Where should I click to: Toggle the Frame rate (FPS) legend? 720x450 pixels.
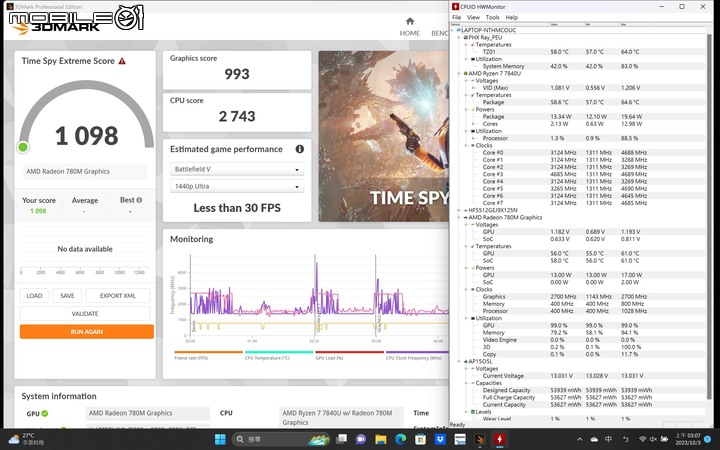(x=208, y=355)
